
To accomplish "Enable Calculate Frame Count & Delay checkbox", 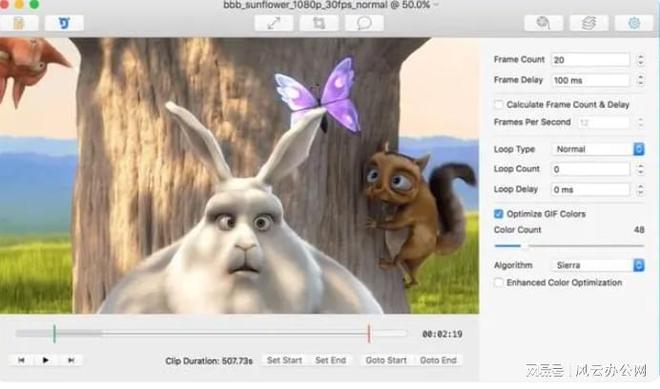I will click(498, 104).
